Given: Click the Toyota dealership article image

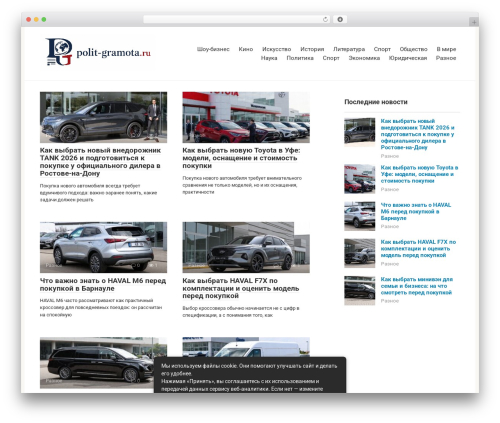Looking at the screenshot, I should pyautogui.click(x=246, y=117).
